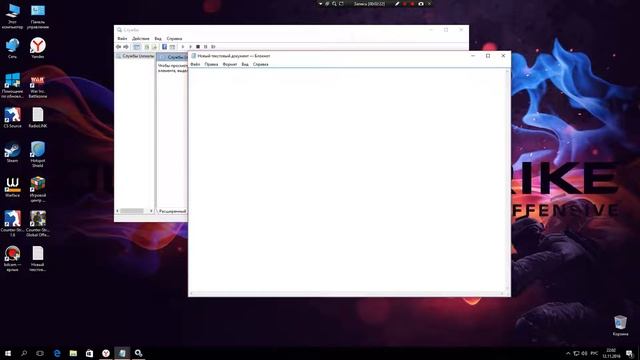Select the Warface desktop icon
Screen dimensions: 640x360
coord(12,187)
